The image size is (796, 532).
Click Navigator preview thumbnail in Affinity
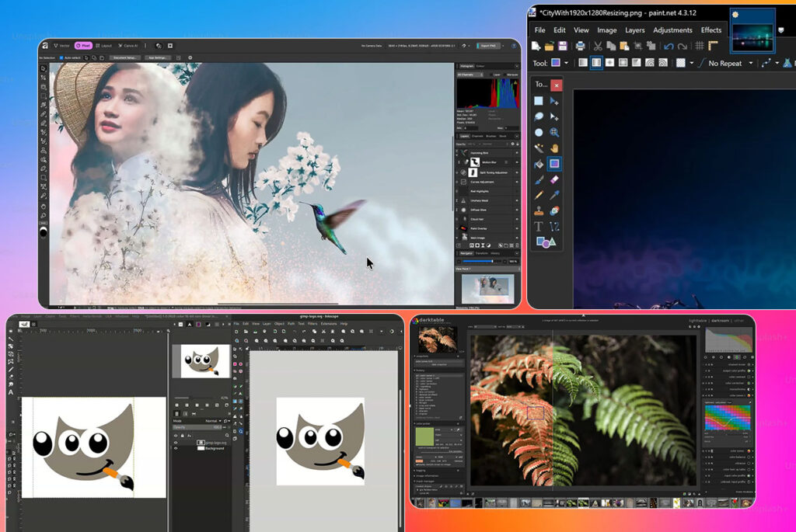(488, 289)
